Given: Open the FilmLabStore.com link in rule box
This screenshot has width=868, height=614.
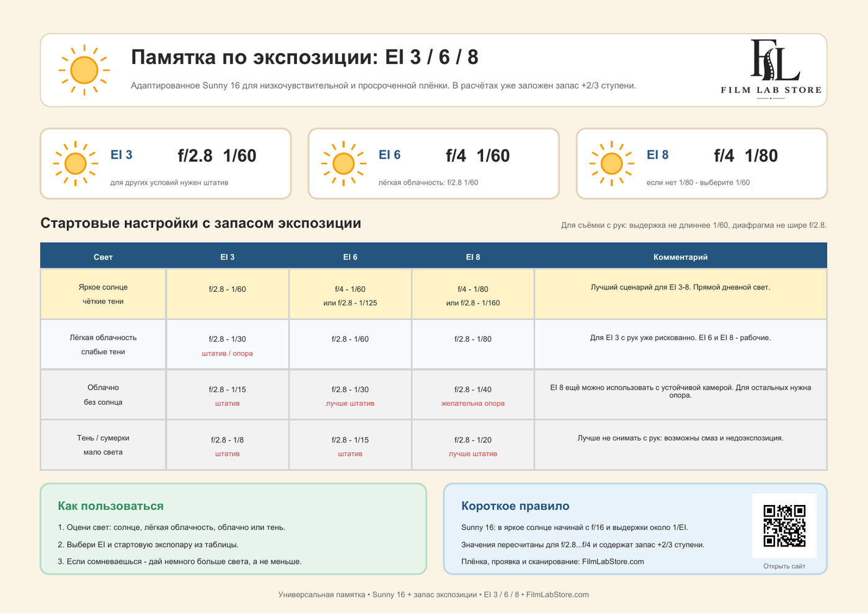Looking at the screenshot, I should [x=613, y=562].
